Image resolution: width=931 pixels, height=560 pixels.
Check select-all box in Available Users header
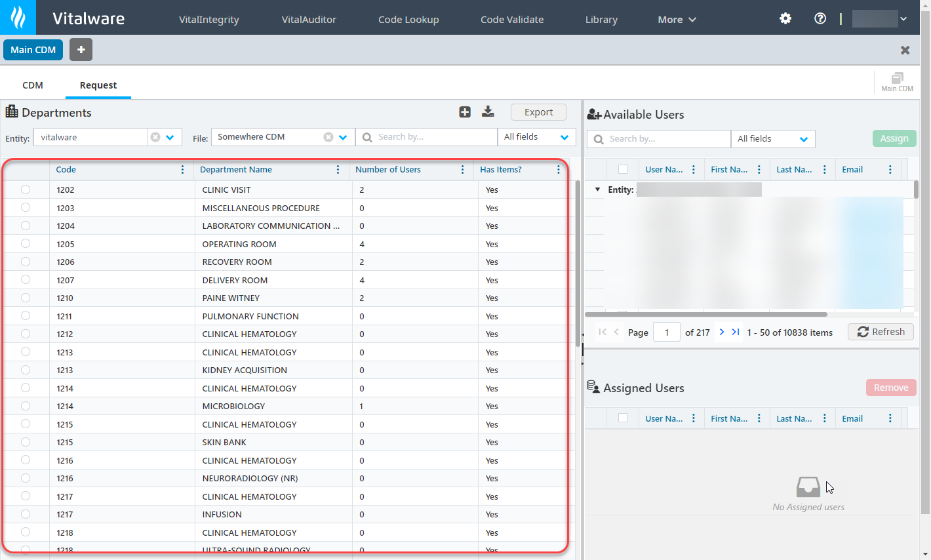pyautogui.click(x=623, y=169)
